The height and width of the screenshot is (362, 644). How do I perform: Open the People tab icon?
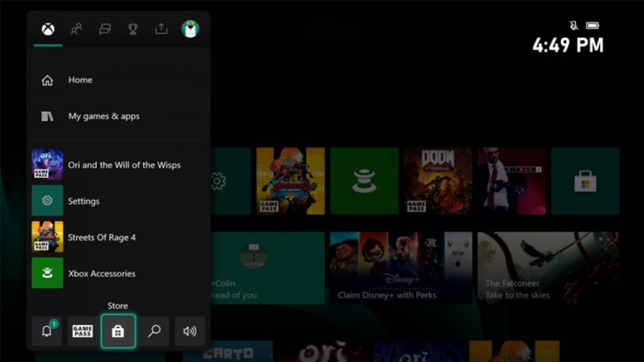click(76, 29)
